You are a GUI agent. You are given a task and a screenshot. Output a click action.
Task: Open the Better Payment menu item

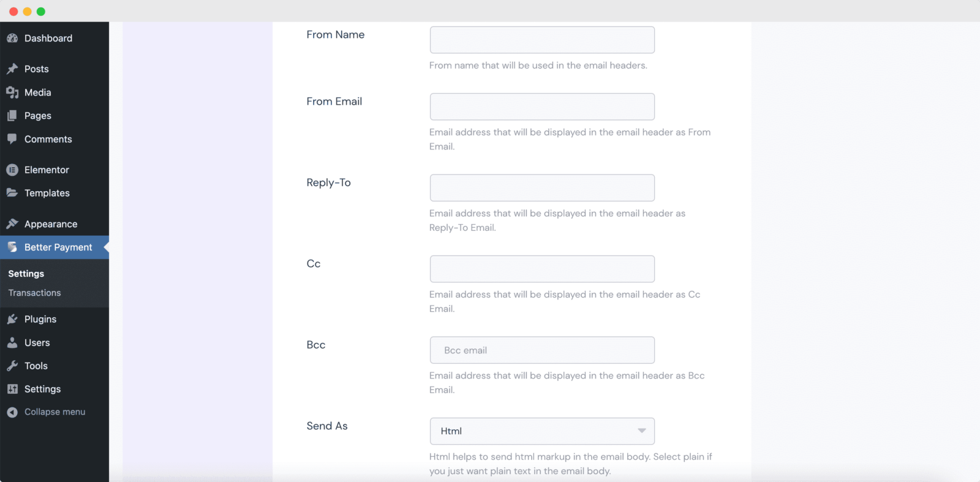(x=58, y=247)
